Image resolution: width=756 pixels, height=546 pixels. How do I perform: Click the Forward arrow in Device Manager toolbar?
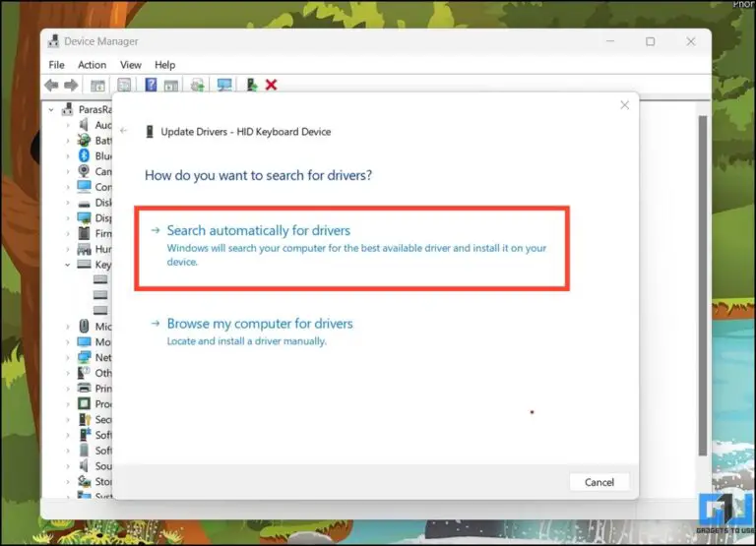coord(71,86)
